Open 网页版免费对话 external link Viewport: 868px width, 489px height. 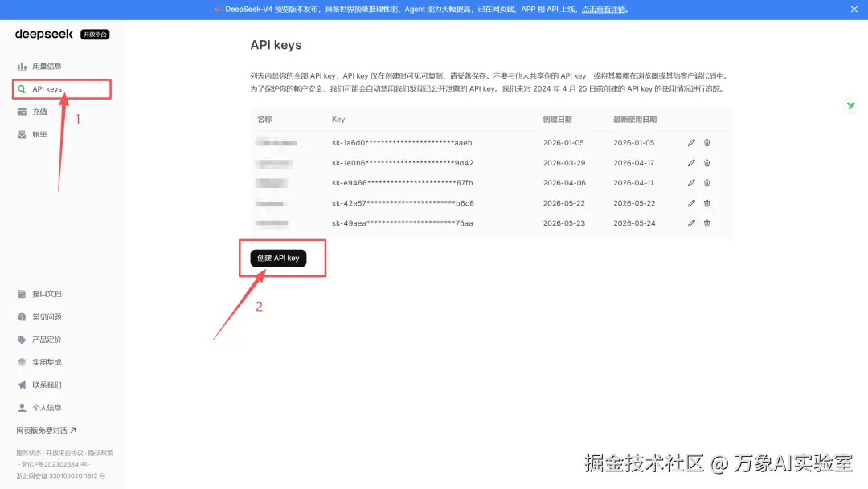[x=46, y=430]
